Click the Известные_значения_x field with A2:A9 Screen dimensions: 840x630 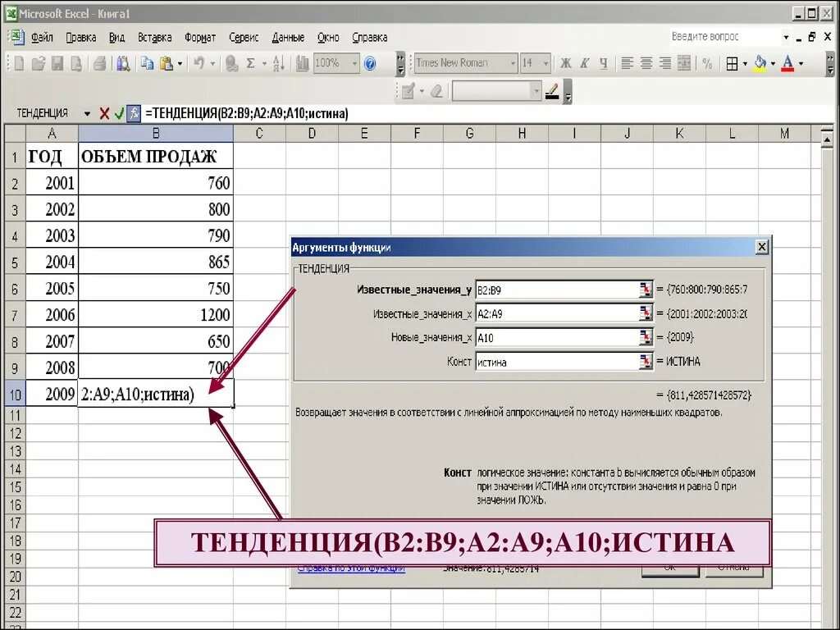pos(557,314)
